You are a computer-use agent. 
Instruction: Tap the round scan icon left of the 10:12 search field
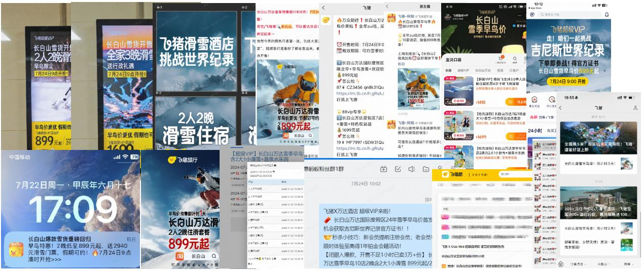[x=531, y=15]
